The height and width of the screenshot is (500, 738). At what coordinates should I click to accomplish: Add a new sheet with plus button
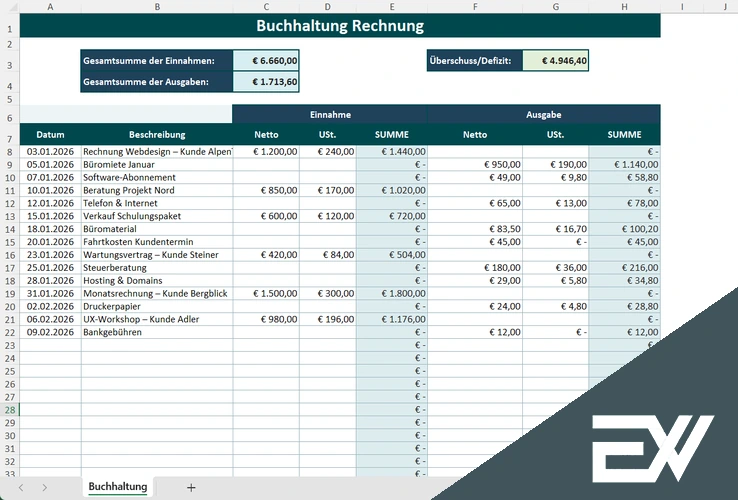191,488
